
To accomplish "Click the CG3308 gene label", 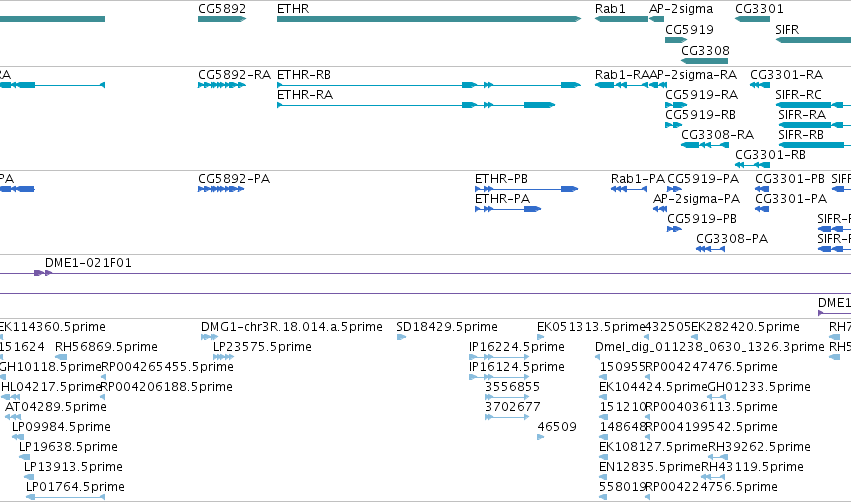I will (705, 50).
